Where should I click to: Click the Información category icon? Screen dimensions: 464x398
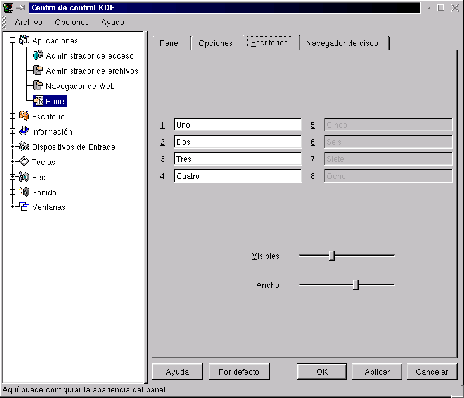[x=24, y=131]
